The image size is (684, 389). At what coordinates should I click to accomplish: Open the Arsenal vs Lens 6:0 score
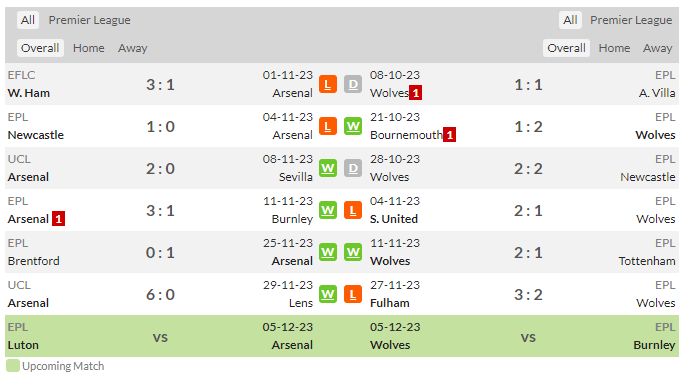pyautogui.click(x=160, y=294)
